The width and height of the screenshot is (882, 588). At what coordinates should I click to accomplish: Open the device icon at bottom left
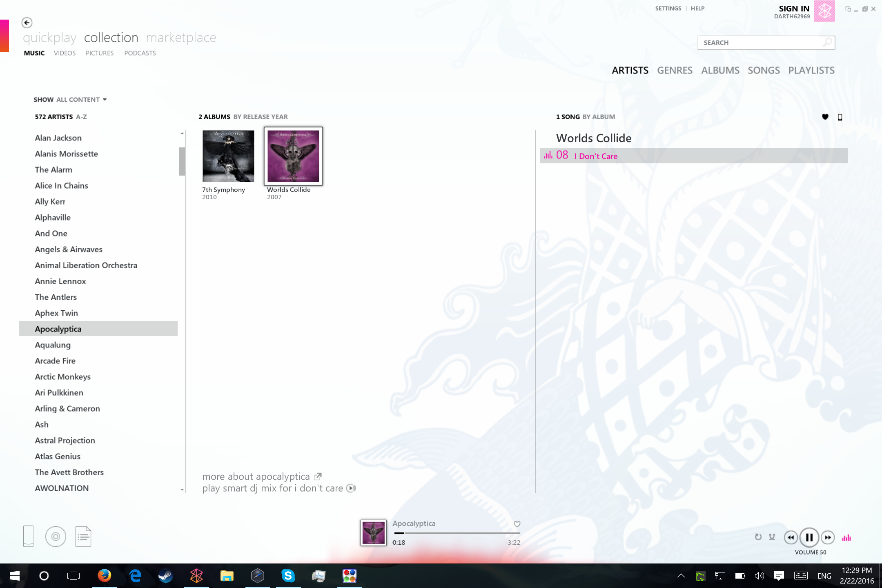[28, 536]
